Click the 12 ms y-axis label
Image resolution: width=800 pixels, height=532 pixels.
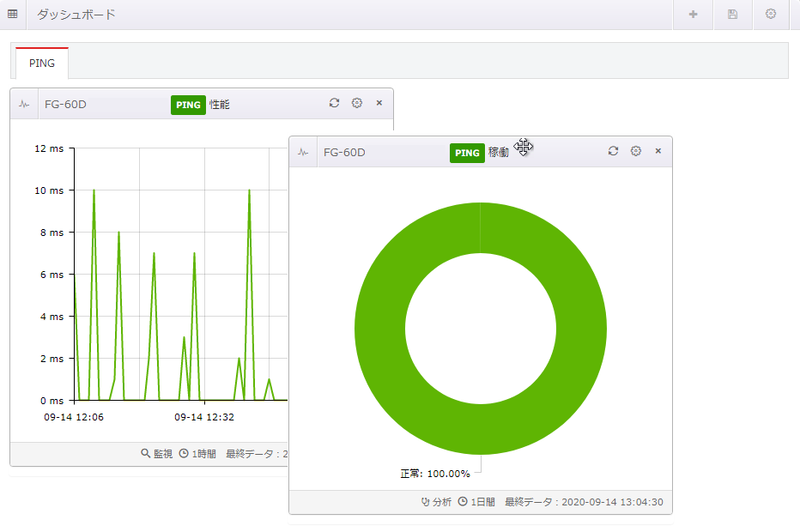coord(49,148)
